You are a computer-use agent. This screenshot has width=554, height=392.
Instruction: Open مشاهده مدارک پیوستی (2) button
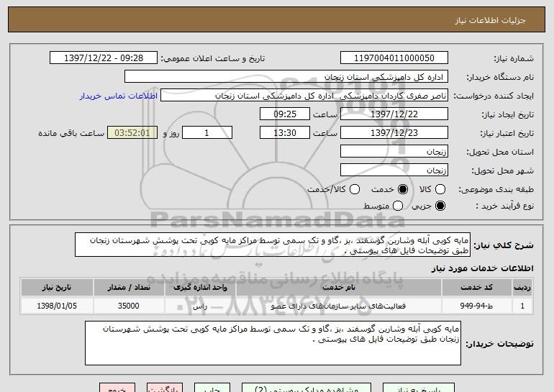[306, 388]
